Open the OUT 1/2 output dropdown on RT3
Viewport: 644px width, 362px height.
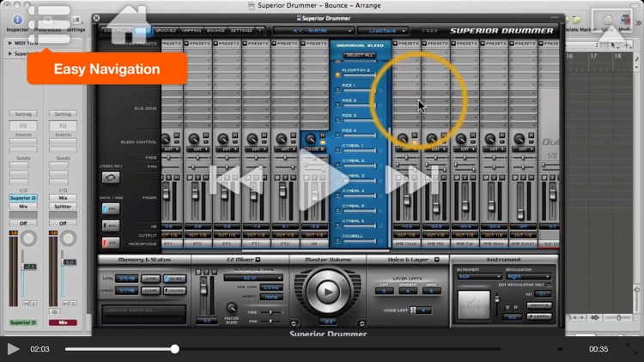coord(227,235)
